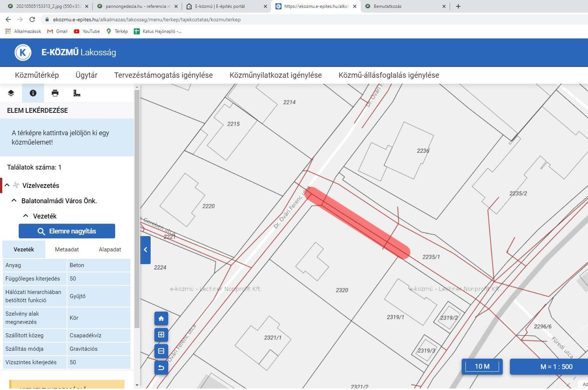
Task: Zoom out on the map
Action: 161,351
